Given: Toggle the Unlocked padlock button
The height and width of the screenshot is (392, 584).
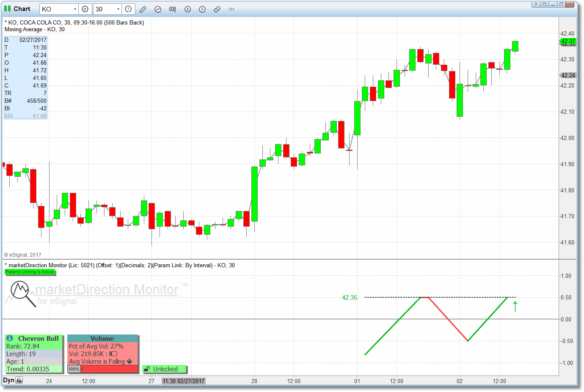Looking at the screenshot, I should 165,369.
